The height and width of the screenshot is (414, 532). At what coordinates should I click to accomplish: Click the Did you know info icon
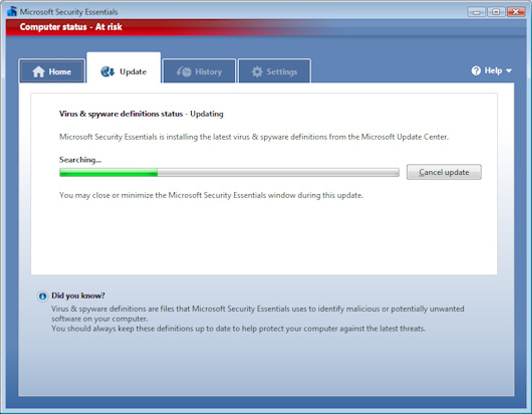click(43, 296)
